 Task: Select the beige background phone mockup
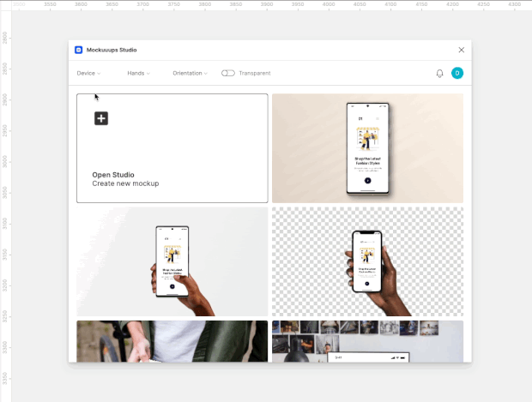click(367, 148)
